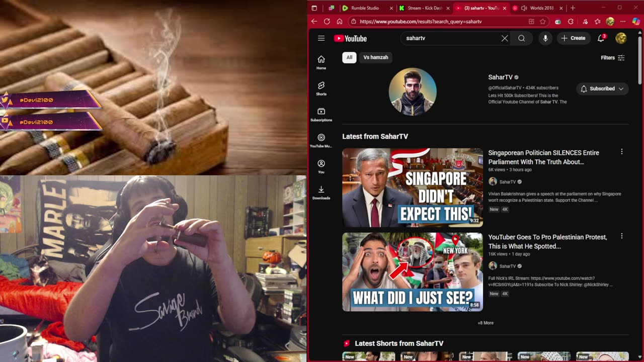
Task: Select the All filter chip
Action: pyautogui.click(x=349, y=57)
